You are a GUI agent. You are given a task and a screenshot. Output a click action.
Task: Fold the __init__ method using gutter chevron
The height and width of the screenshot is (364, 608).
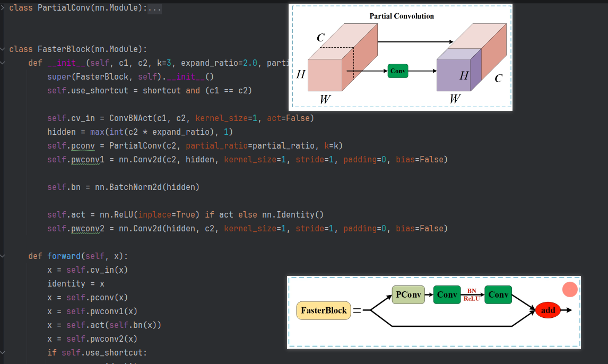[2, 63]
